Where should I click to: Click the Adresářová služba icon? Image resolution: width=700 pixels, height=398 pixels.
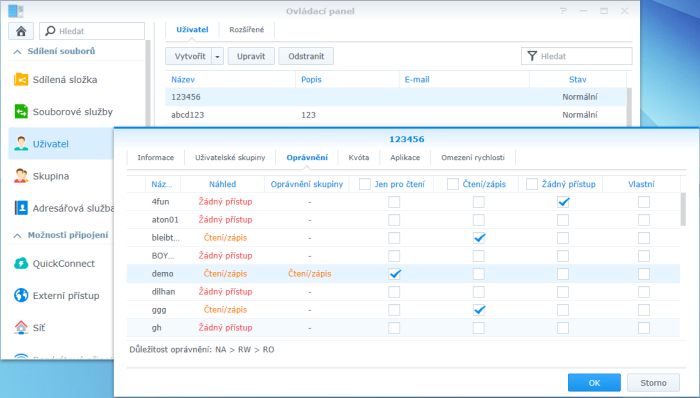21,208
